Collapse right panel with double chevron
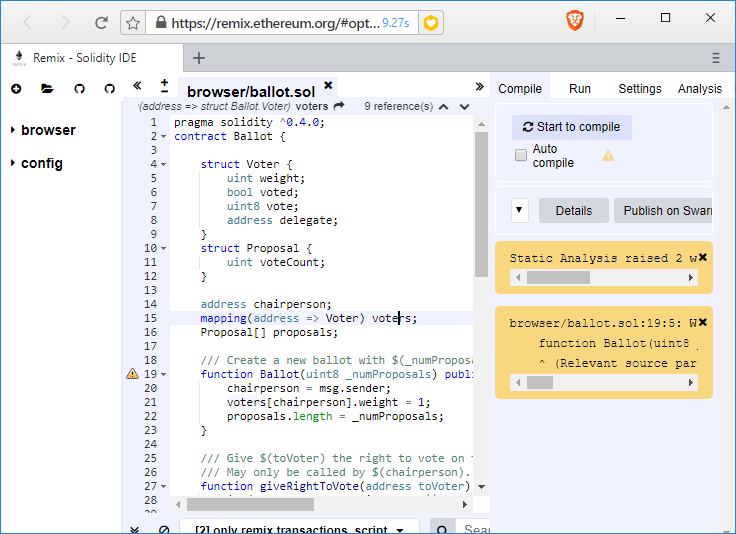The height and width of the screenshot is (534, 736). 479,86
